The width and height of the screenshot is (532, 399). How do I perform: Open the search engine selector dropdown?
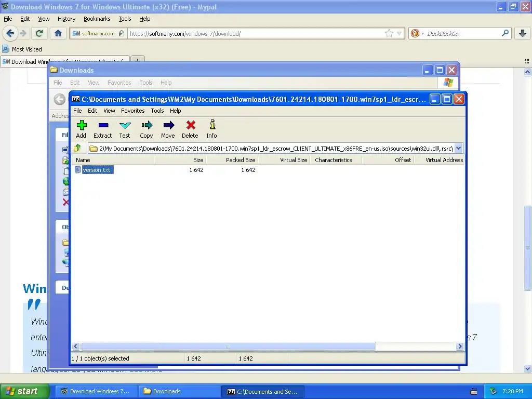click(x=422, y=33)
